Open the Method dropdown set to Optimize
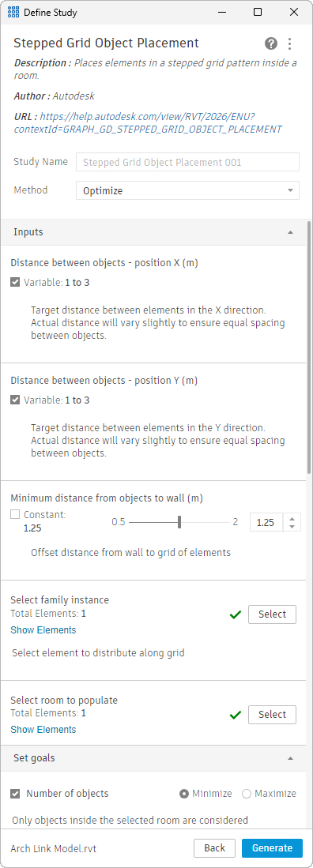This screenshot has width=313, height=868. tap(187, 190)
